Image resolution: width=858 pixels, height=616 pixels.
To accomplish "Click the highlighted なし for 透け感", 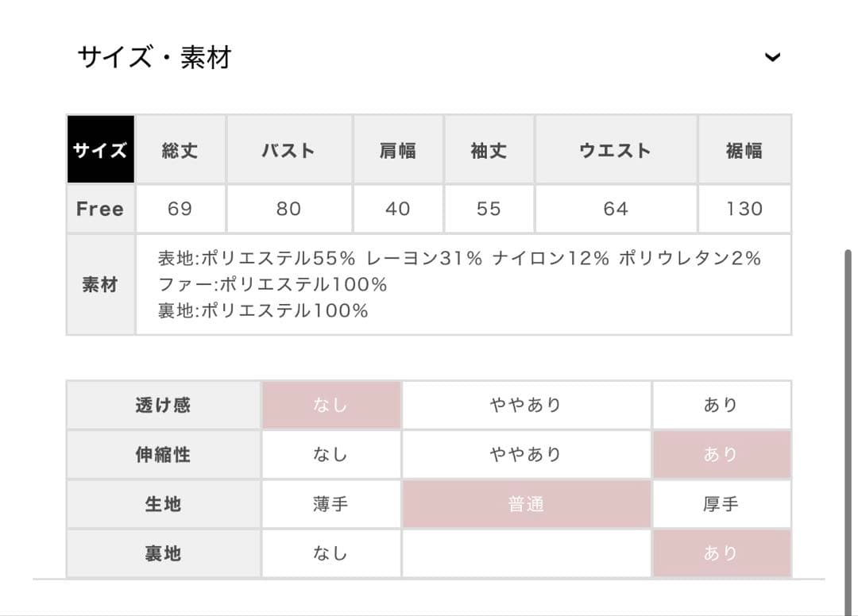I will point(331,405).
